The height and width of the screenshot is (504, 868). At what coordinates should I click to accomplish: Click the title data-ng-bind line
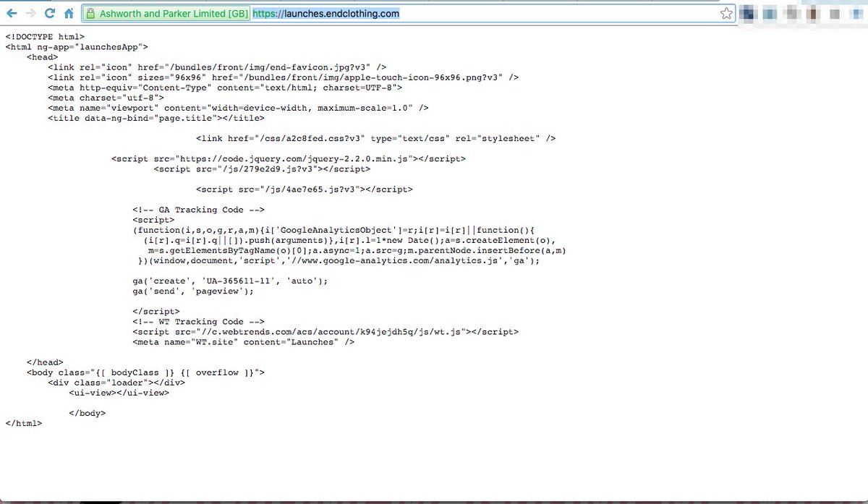coord(156,118)
